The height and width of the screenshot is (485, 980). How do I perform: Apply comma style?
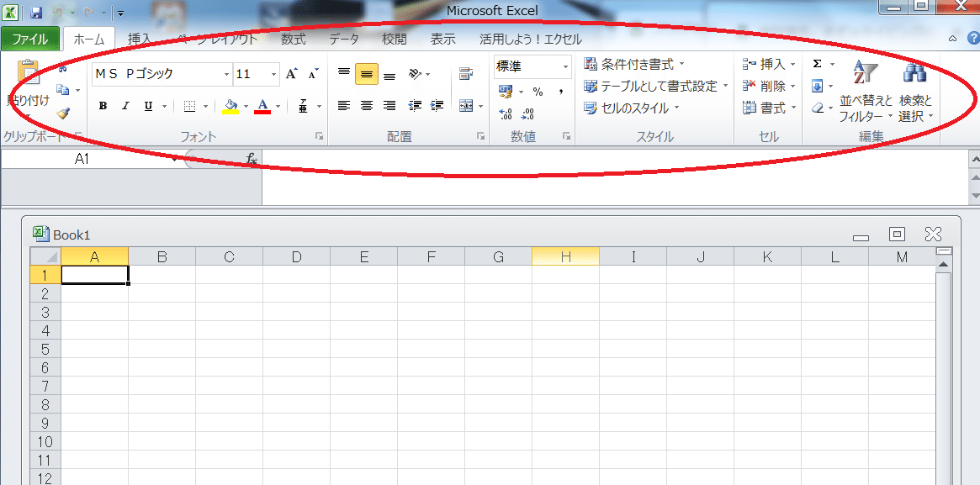[x=561, y=92]
